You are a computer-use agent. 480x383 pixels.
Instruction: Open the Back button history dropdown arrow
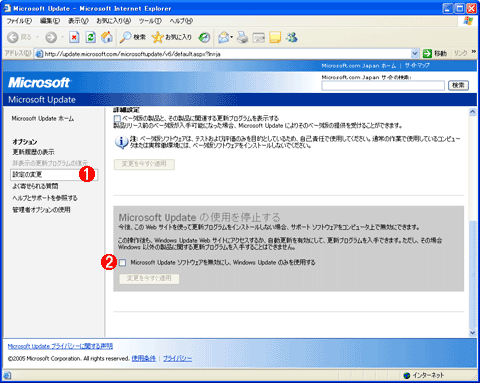coord(37,37)
